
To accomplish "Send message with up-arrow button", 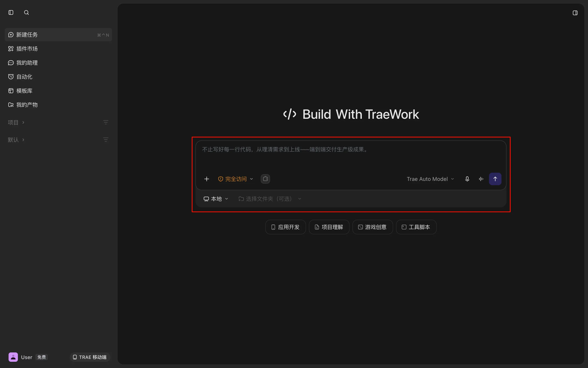I will (495, 179).
